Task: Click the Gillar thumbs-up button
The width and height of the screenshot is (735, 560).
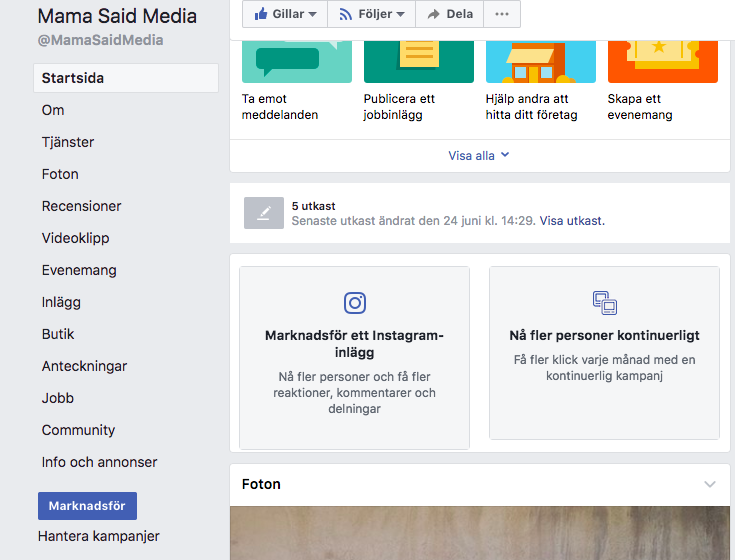Action: click(x=285, y=14)
